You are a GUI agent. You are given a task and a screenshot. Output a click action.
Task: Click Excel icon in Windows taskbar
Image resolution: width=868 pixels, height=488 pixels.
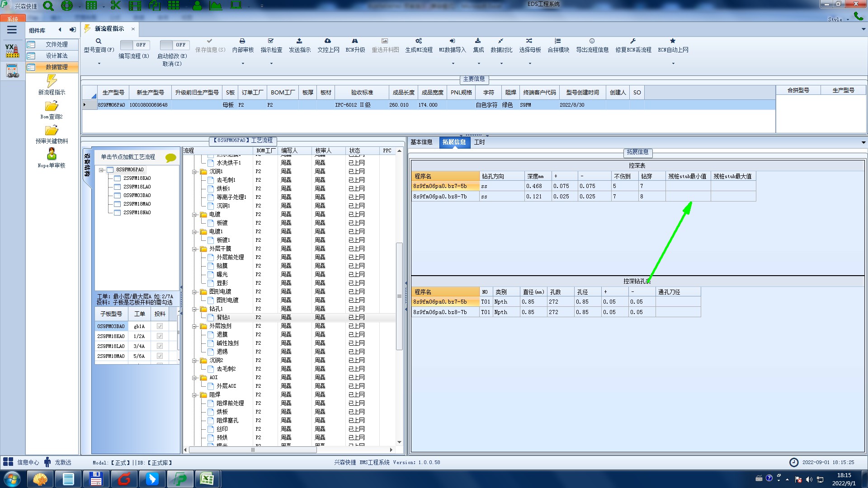click(207, 479)
